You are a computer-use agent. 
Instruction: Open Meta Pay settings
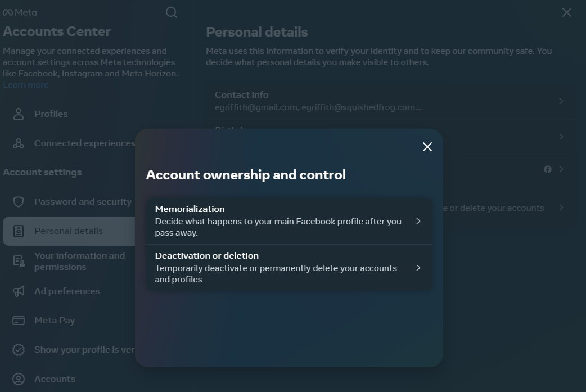point(70,320)
